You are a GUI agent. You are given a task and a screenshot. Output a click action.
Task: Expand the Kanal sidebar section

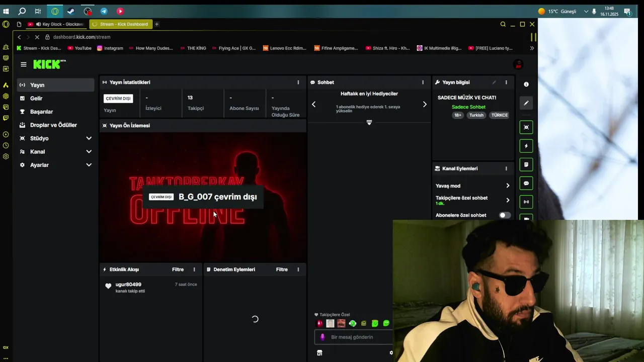pos(89,151)
